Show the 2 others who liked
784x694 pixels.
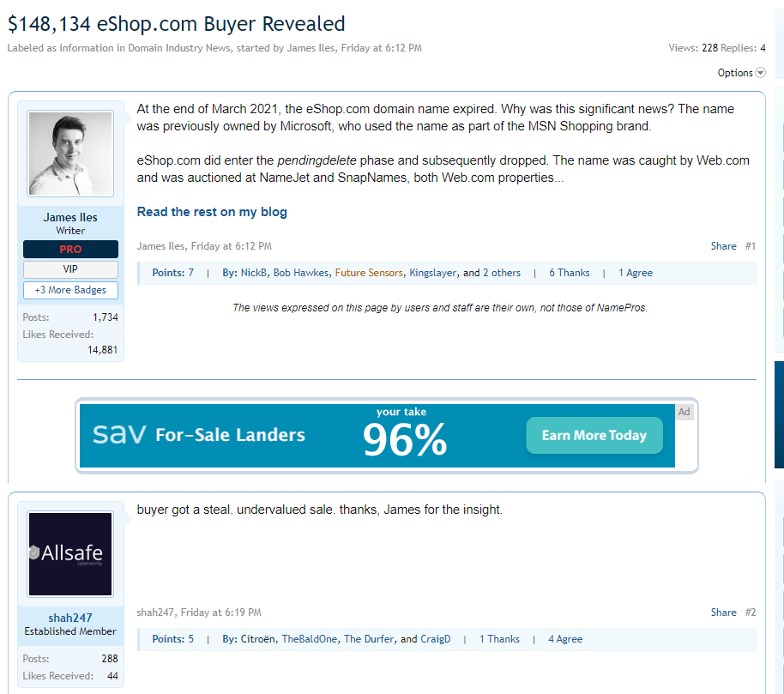(x=502, y=273)
